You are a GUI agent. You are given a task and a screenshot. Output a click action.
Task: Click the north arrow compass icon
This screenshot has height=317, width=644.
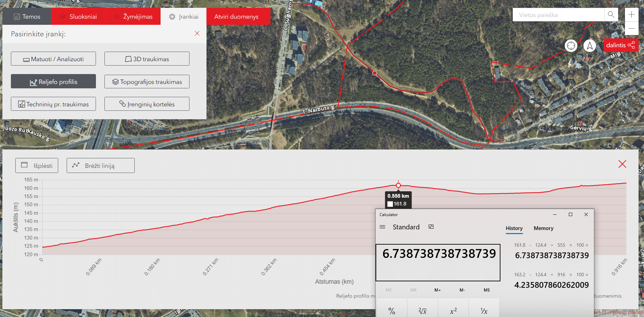tap(590, 46)
